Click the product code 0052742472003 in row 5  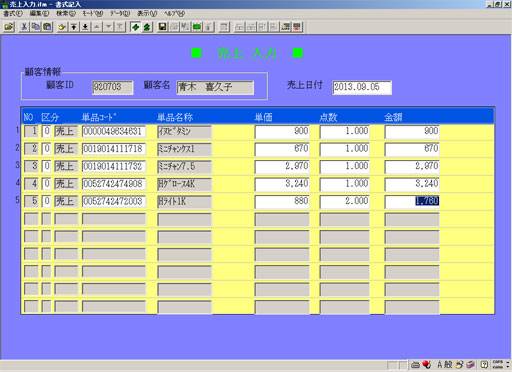coord(114,201)
